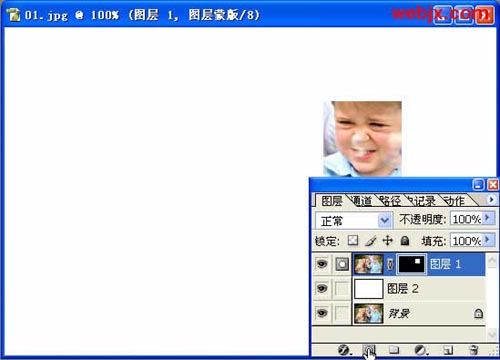Open the layers palette flyout menu arrow
500x360 pixels.
491,199
